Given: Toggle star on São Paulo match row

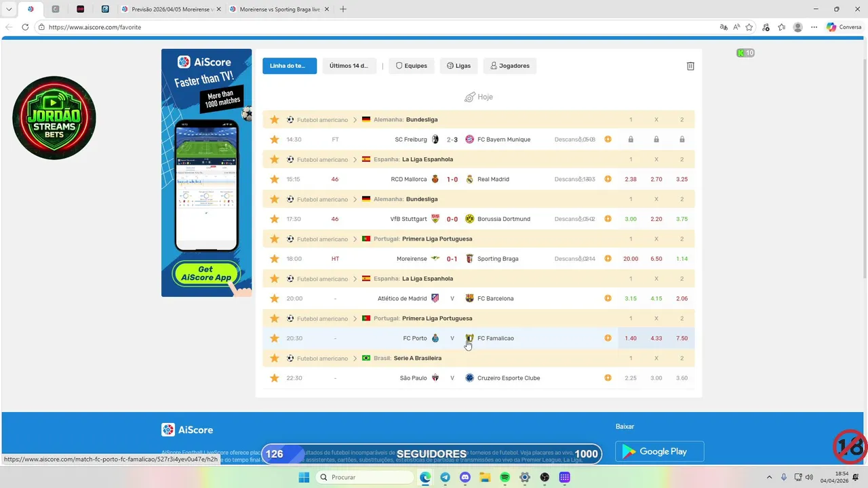Looking at the screenshot, I should pyautogui.click(x=275, y=378).
